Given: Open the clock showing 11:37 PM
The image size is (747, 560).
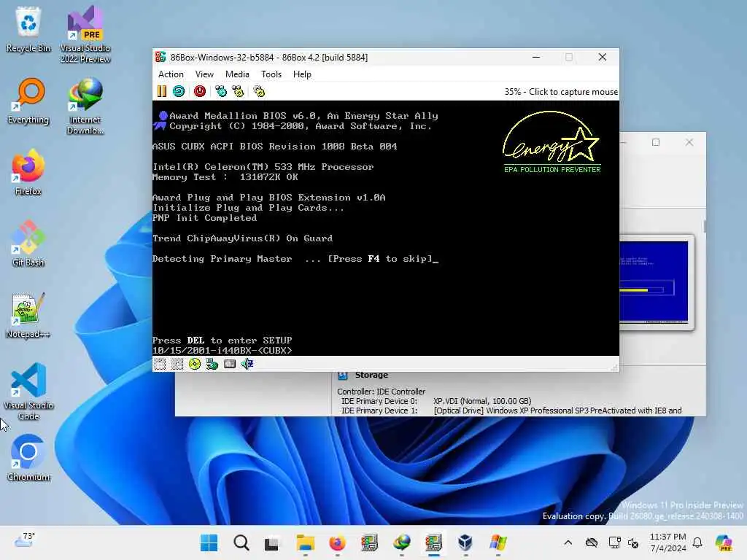Looking at the screenshot, I should coord(668,542).
